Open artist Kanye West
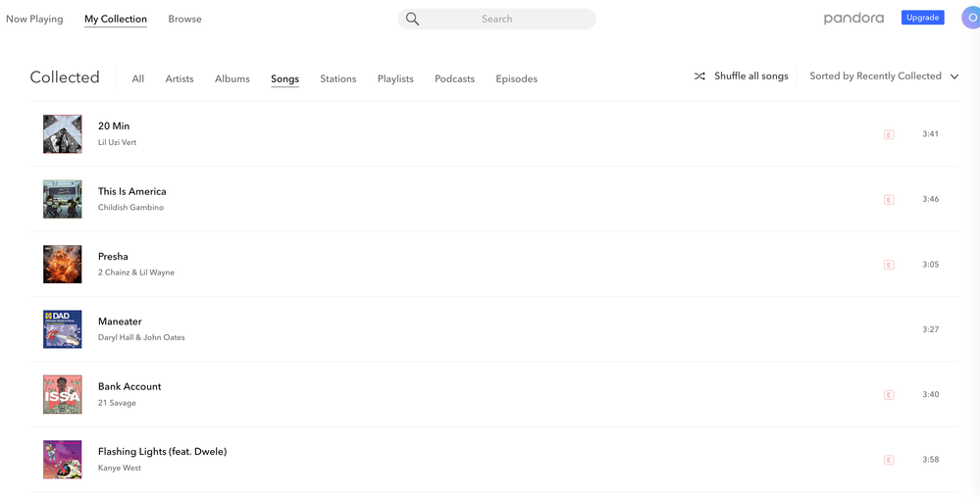 [x=120, y=468]
